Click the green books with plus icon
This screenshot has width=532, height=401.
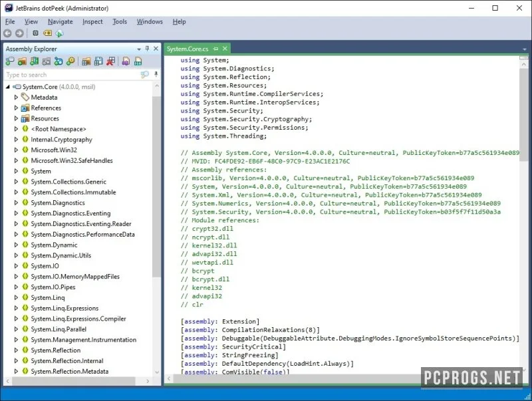[35, 61]
